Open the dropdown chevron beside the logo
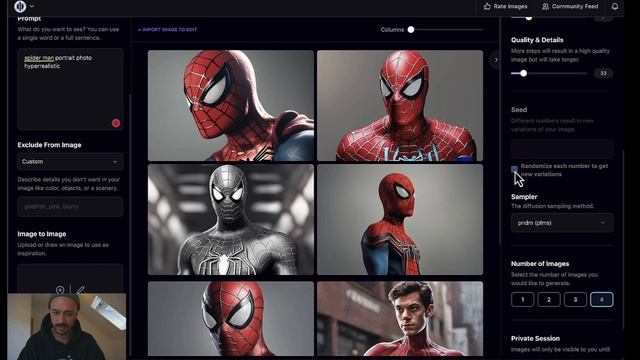Viewport: 640px width, 360px height. click(x=32, y=6)
